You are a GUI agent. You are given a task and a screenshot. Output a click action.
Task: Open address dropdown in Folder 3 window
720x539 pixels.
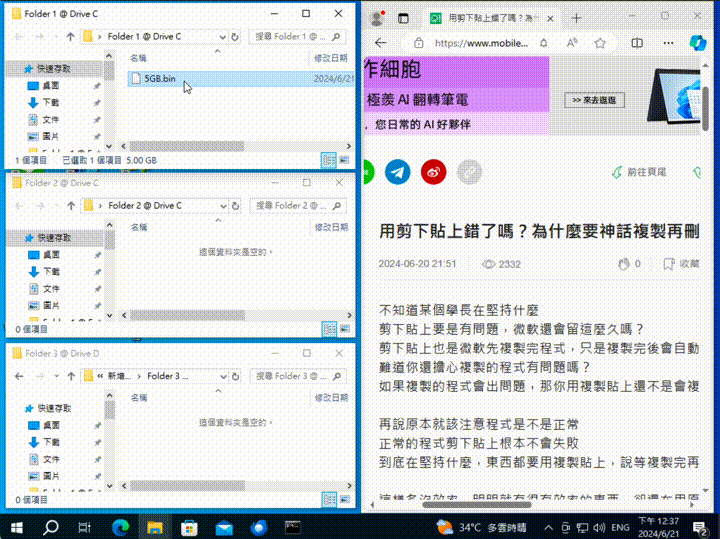tap(223, 376)
